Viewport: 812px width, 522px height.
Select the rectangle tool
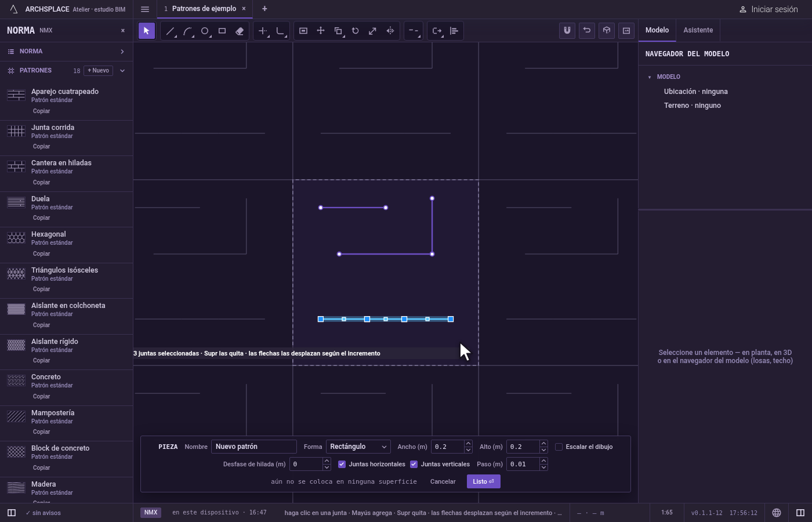click(222, 31)
